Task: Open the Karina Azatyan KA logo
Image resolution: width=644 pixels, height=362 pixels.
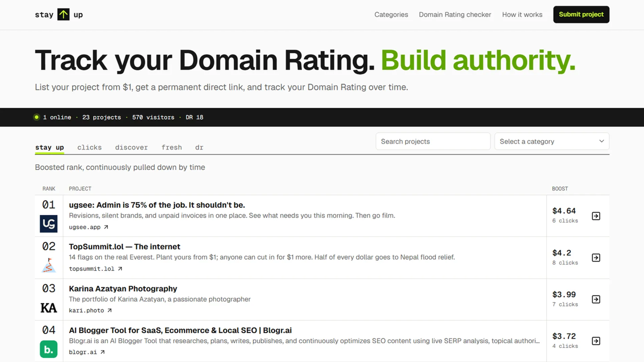Action: click(49, 308)
